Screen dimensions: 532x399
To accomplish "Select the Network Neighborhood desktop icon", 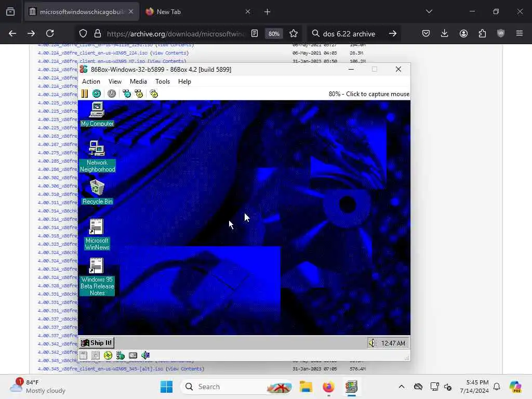I will [97, 156].
